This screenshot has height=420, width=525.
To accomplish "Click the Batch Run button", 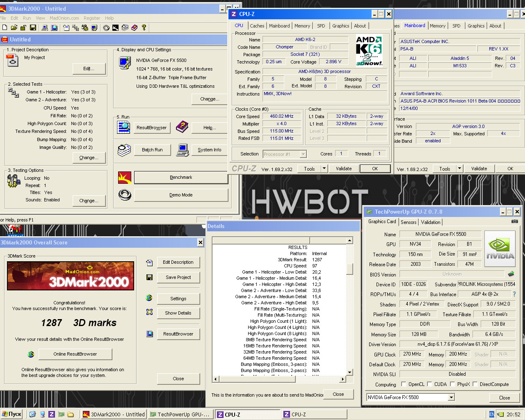I will point(152,150).
